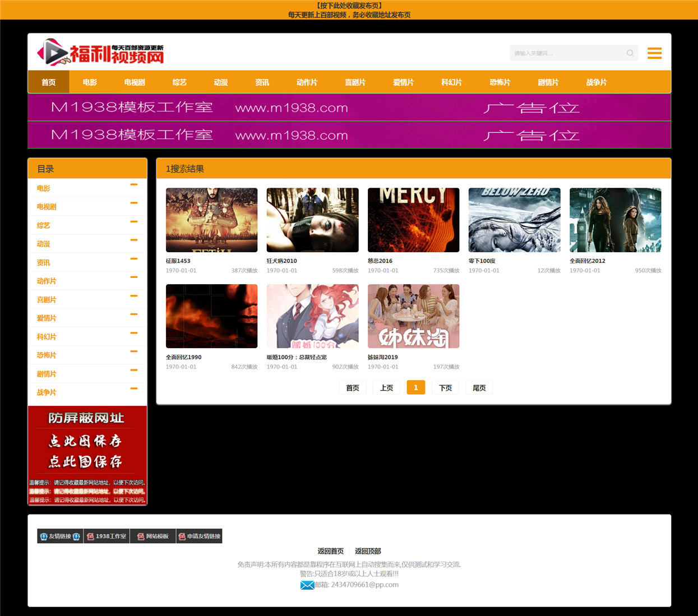698x616 pixels.
Task: Click the 返回顶部 footer link
Action: tap(368, 552)
